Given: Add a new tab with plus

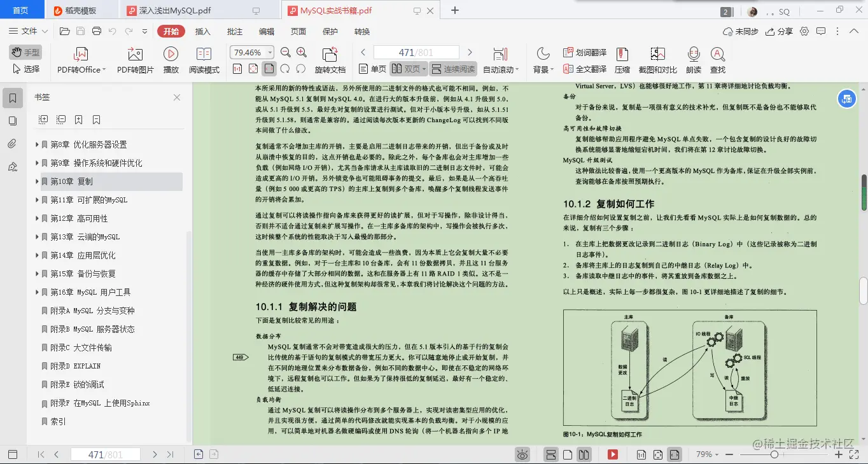Looking at the screenshot, I should 455,10.
